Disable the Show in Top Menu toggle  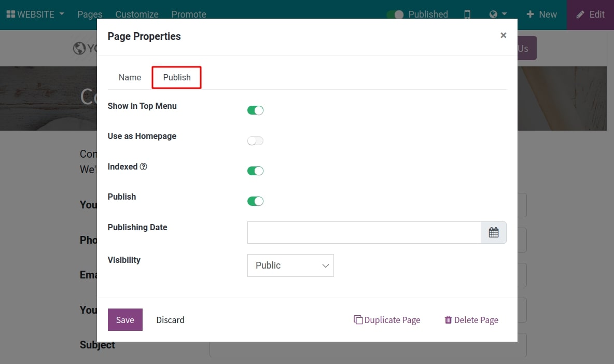[255, 110]
